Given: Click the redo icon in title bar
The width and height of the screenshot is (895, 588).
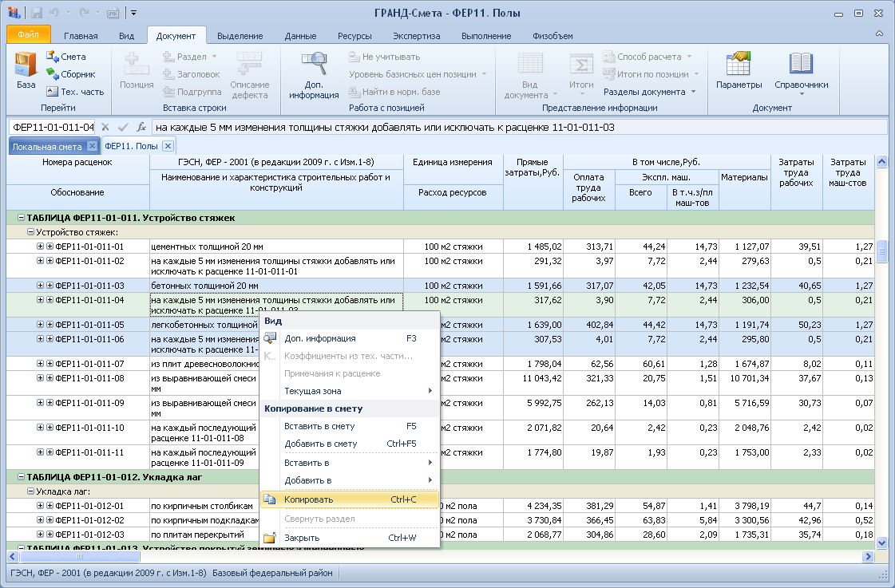Looking at the screenshot, I should click(x=84, y=13).
